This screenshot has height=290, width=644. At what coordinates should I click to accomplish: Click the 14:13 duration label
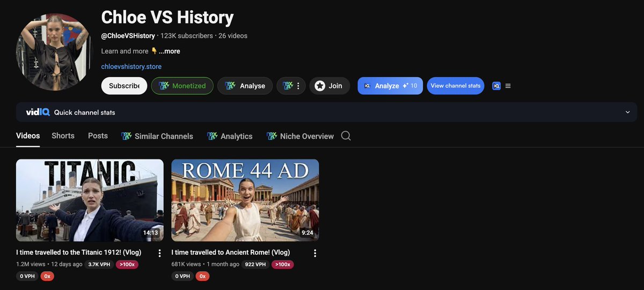coord(150,233)
